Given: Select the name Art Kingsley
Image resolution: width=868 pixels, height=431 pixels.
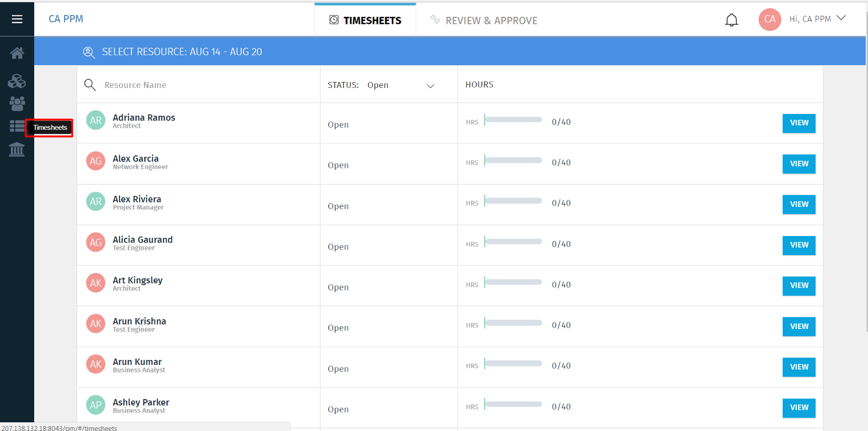Looking at the screenshot, I should (x=137, y=280).
